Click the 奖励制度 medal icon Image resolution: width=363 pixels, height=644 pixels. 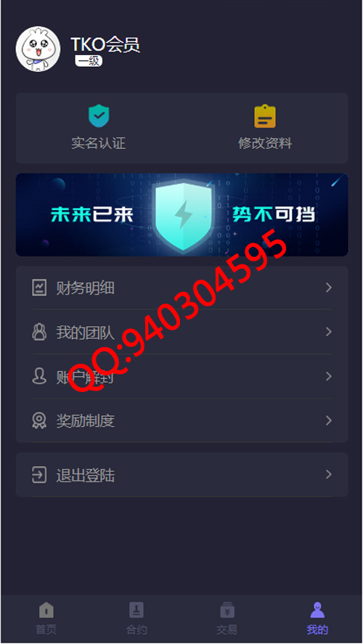(x=39, y=420)
